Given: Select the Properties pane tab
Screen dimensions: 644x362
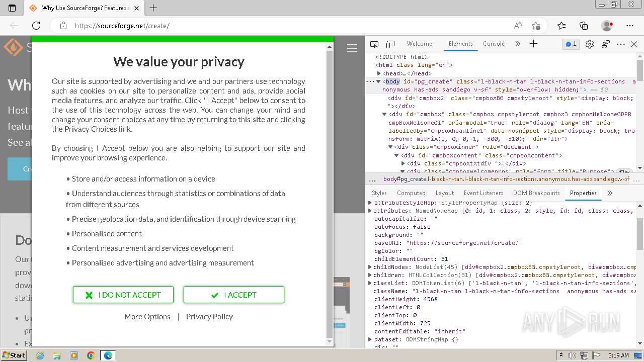Looking at the screenshot, I should pos(583,193).
